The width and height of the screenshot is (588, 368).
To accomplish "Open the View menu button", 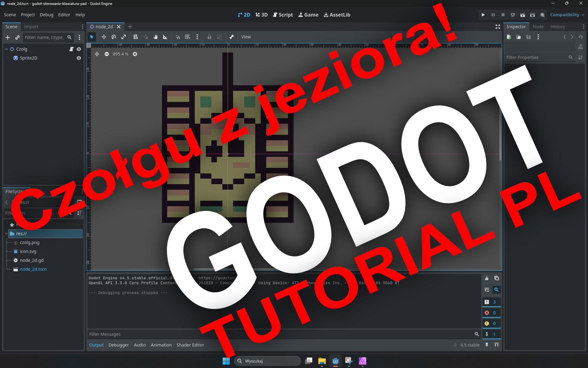I will click(x=246, y=37).
